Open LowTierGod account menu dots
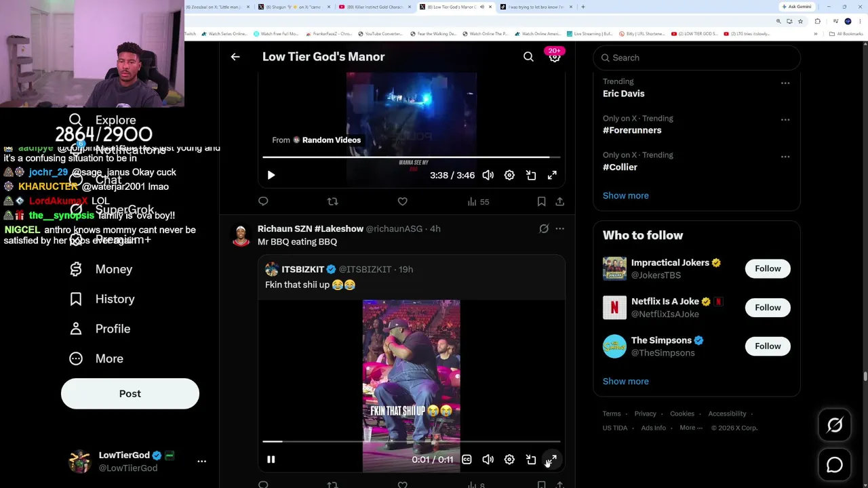868x488 pixels. 201,461
